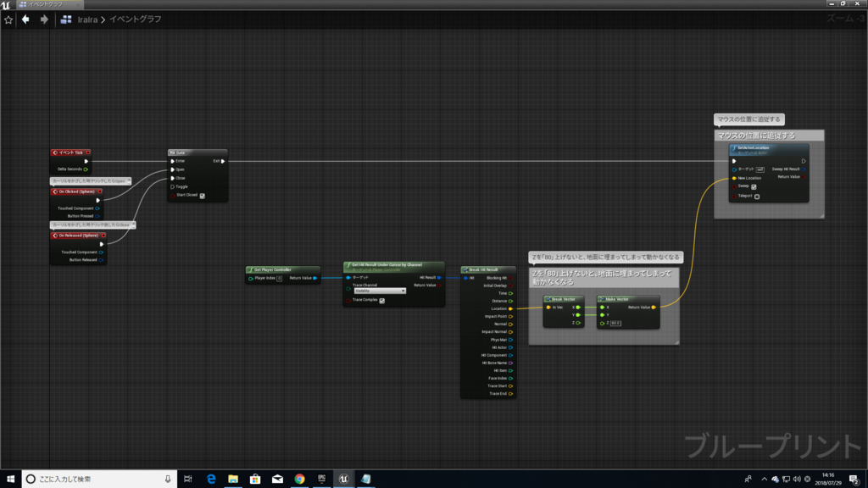Click the Delta Seconds output pin
This screenshot has height=488, width=868.
pos(86,169)
